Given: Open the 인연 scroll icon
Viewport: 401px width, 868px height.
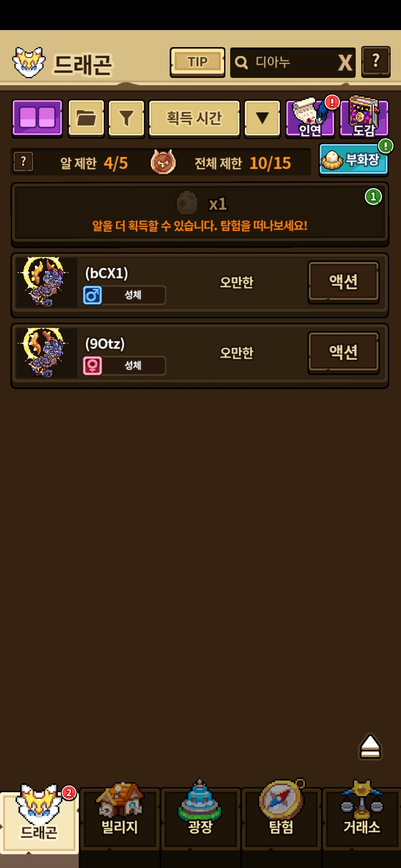Looking at the screenshot, I should pos(310,118).
